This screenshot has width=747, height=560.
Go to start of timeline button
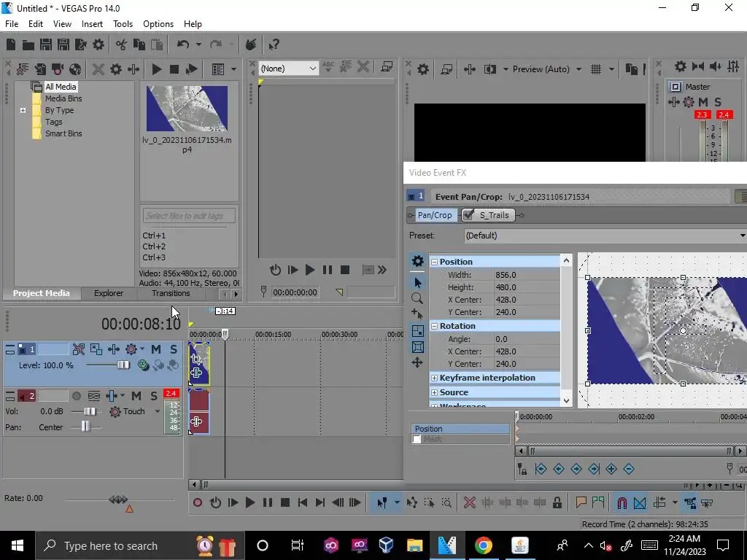click(303, 502)
